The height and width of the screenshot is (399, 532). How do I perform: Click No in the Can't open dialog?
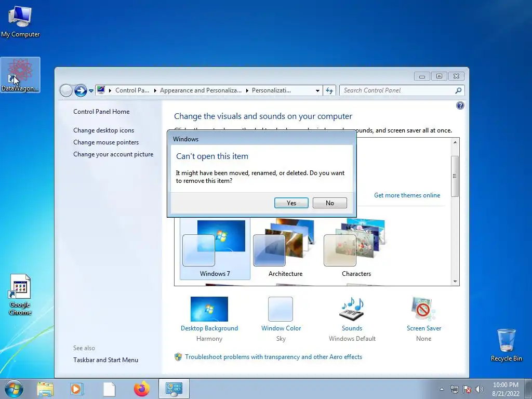point(330,203)
